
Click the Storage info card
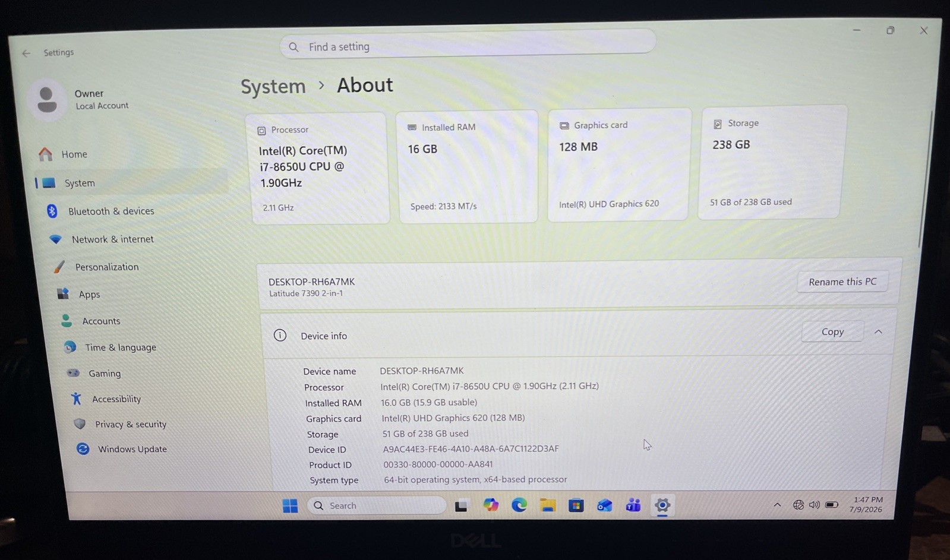coord(772,162)
